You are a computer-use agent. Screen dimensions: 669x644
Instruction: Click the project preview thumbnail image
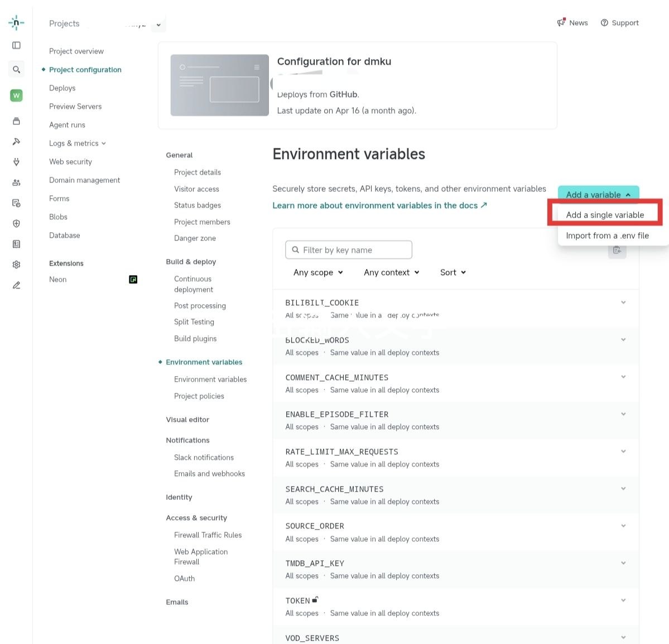(220, 85)
